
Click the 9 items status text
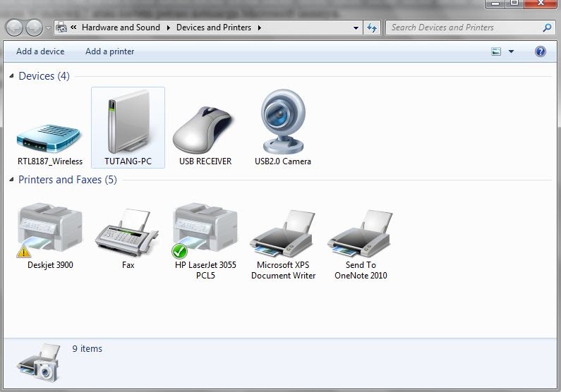[x=88, y=348]
